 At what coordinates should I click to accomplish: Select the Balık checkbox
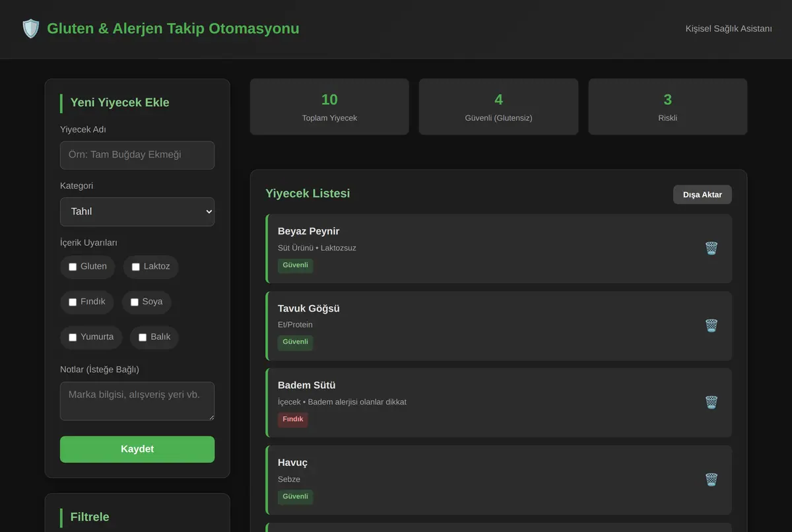[143, 337]
